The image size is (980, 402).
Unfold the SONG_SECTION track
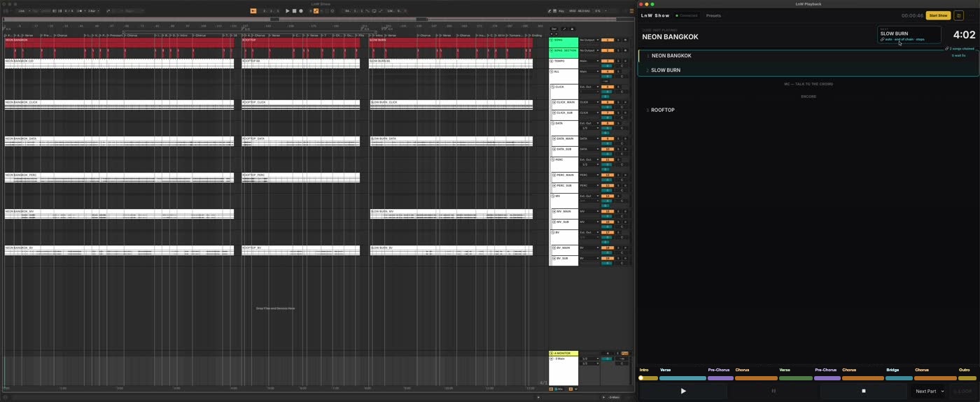551,50
